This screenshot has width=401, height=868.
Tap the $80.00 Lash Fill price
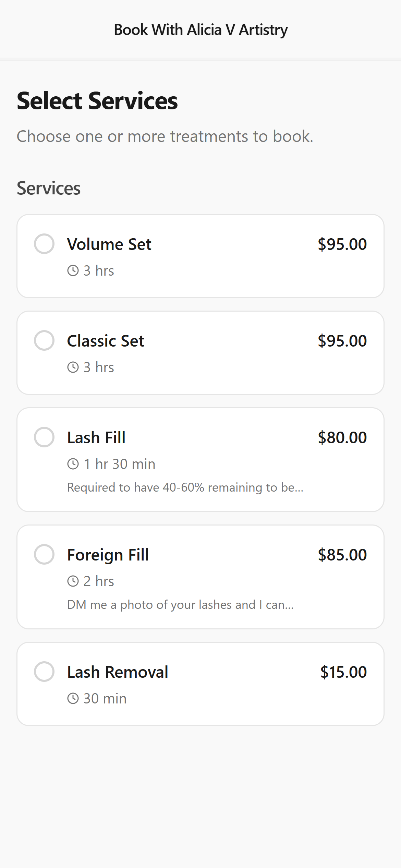coord(342,437)
